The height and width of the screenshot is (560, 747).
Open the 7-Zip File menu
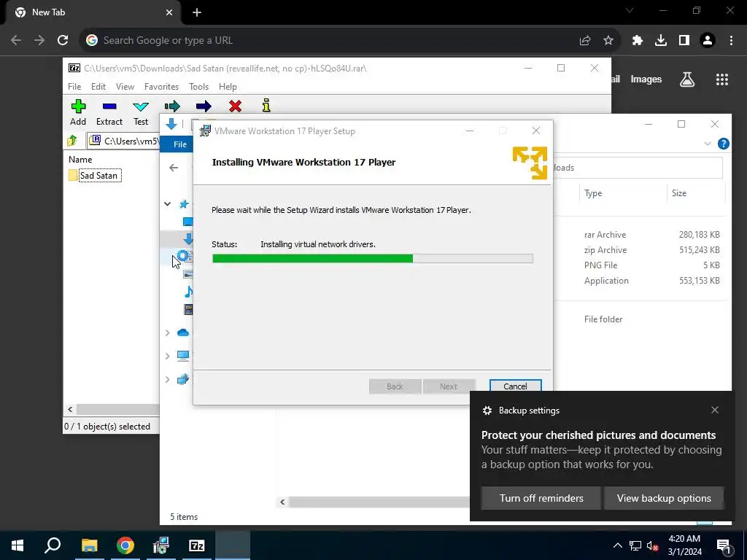pyautogui.click(x=74, y=87)
